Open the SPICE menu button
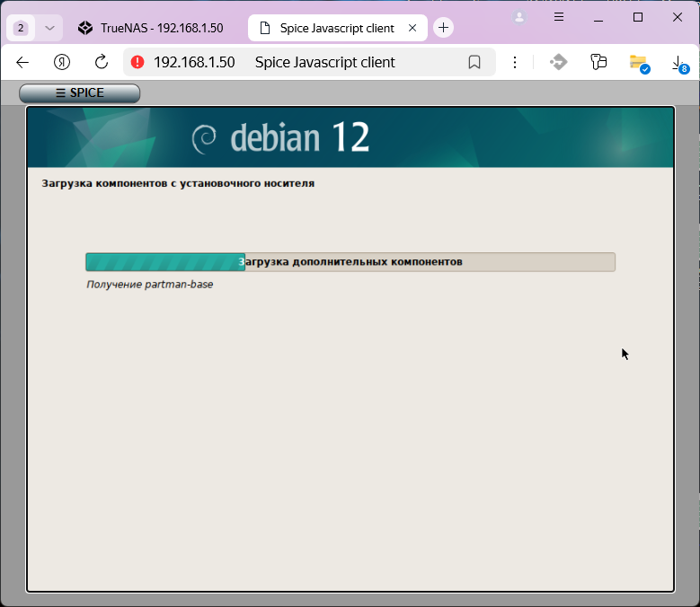 pos(79,92)
